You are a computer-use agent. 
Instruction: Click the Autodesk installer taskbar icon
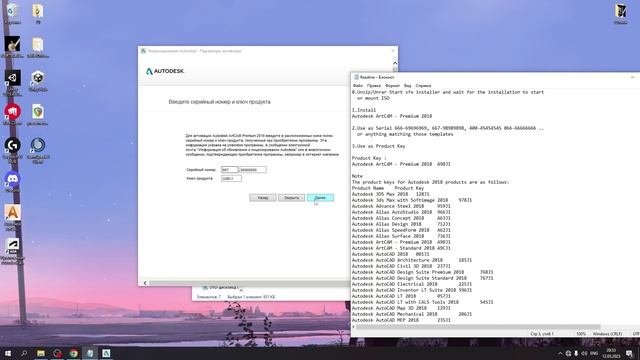pyautogui.click(x=106, y=353)
